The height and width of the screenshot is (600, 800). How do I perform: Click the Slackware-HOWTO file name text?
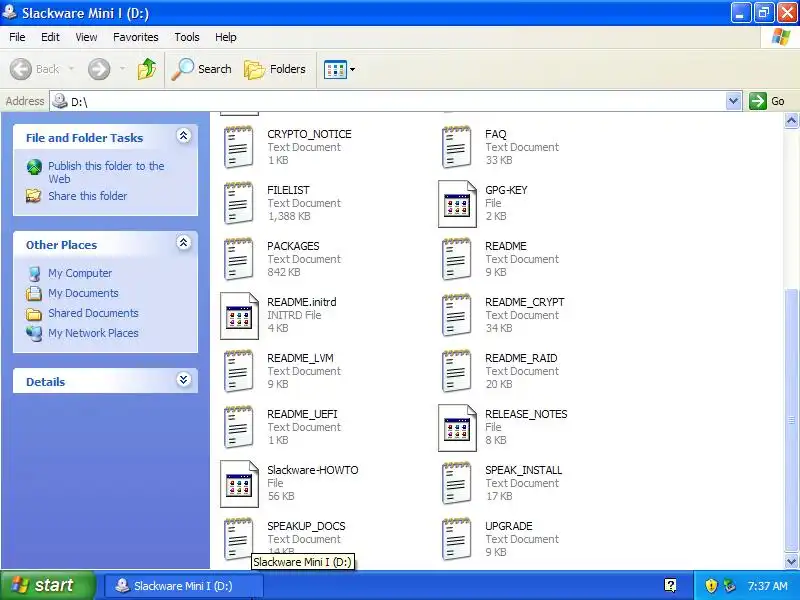coord(313,470)
